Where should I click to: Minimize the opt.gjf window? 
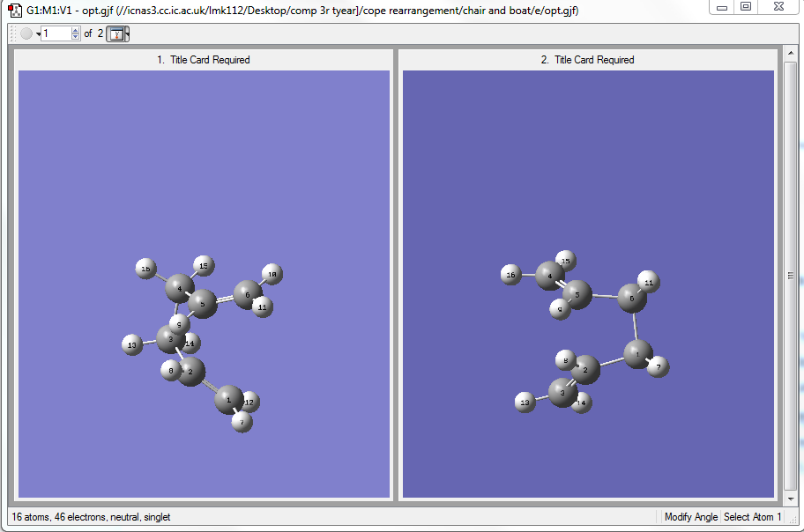(x=722, y=7)
